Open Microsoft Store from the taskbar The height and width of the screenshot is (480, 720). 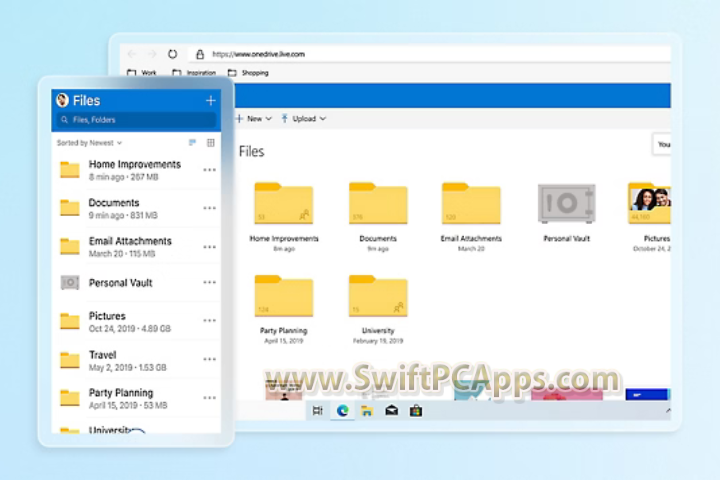pyautogui.click(x=416, y=411)
